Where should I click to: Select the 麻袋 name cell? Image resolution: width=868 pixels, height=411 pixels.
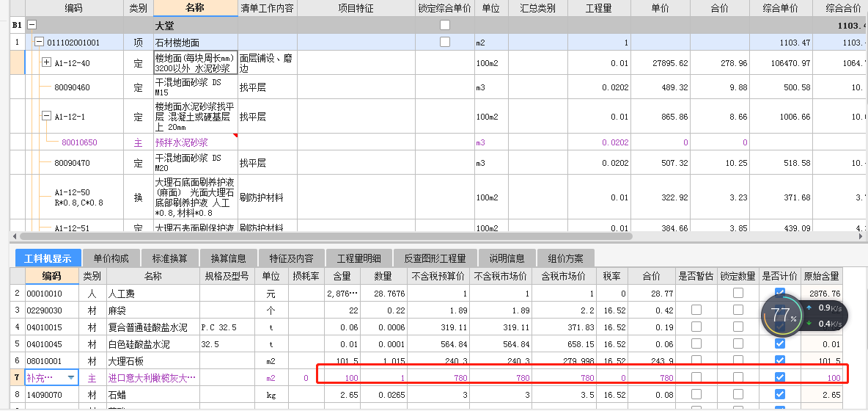tap(153, 310)
